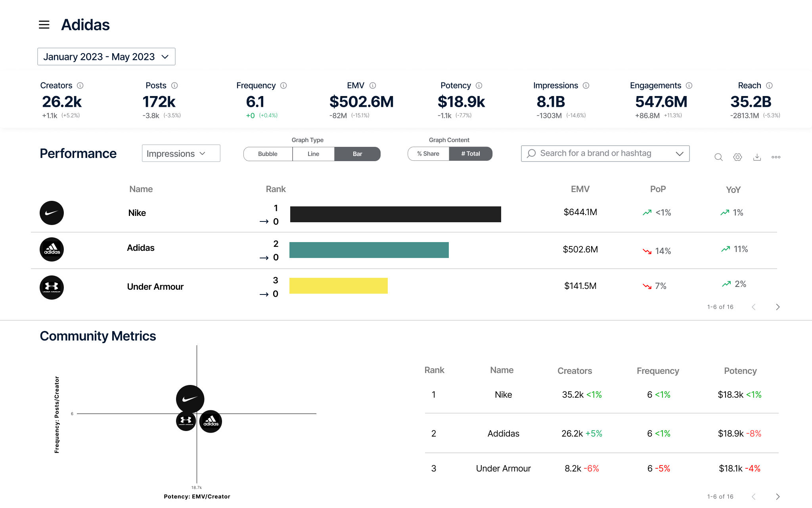
Task: Click the Creators info icon
Action: 80,85
